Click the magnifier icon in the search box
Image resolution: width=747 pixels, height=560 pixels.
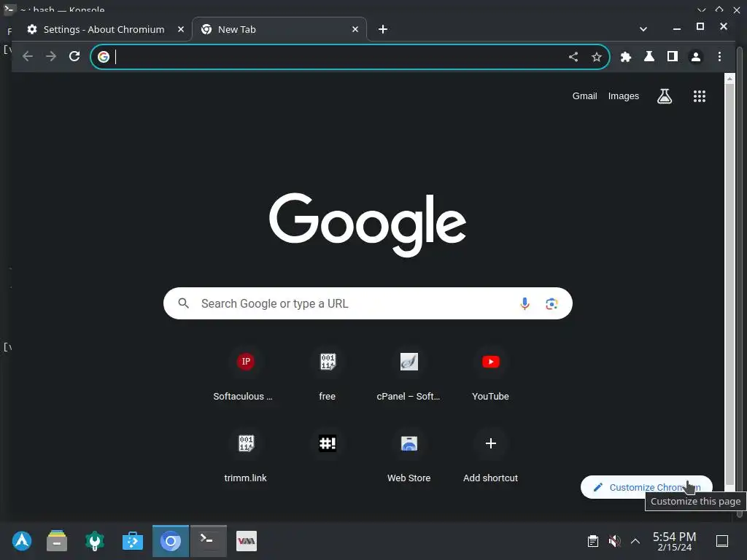183,303
